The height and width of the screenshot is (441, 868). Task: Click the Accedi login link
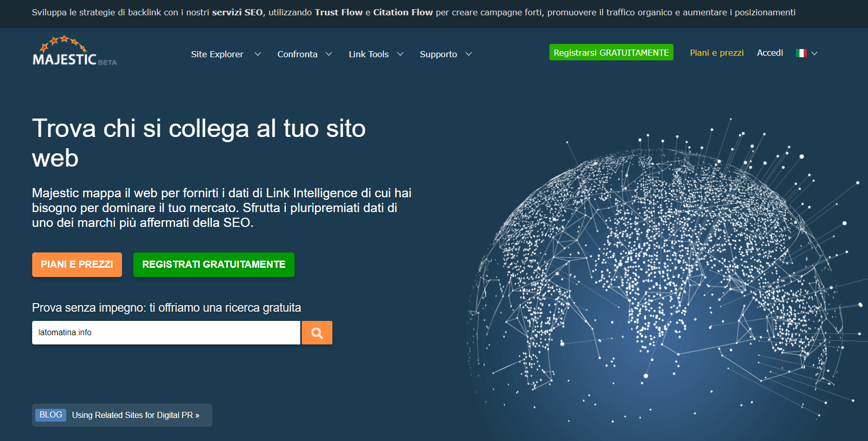[770, 53]
